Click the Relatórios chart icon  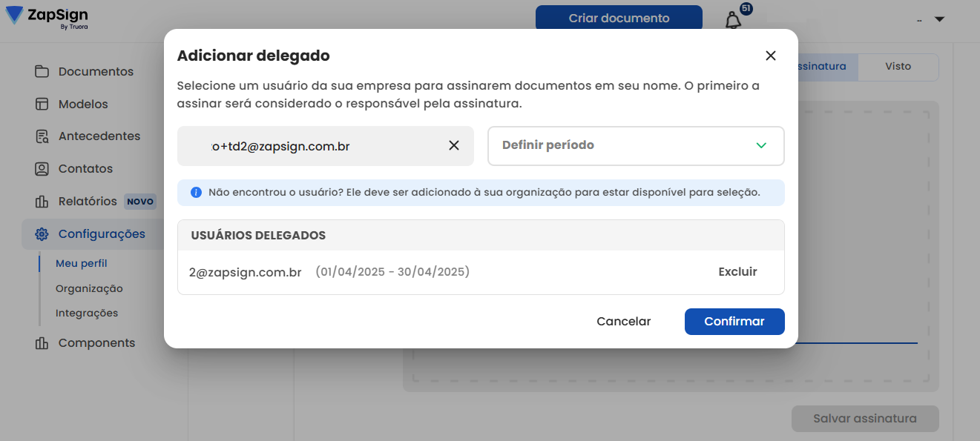pos(42,202)
